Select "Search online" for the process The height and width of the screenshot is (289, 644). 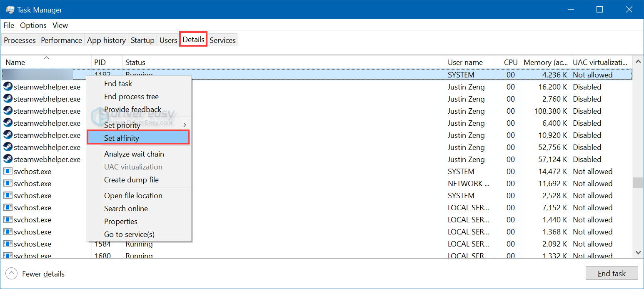(x=126, y=208)
